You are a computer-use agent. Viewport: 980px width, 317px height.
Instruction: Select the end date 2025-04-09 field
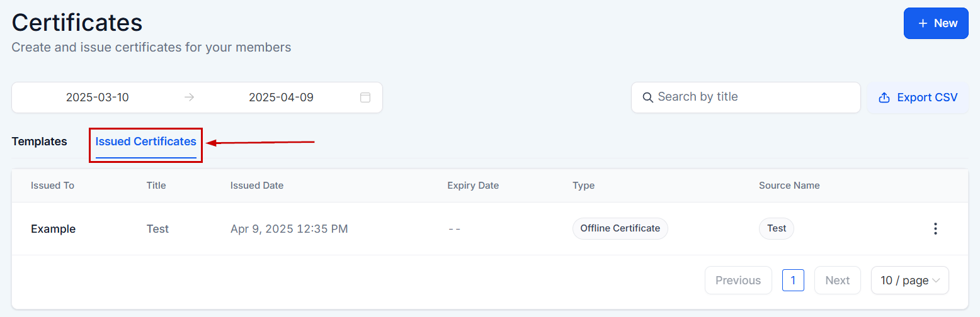coord(281,97)
